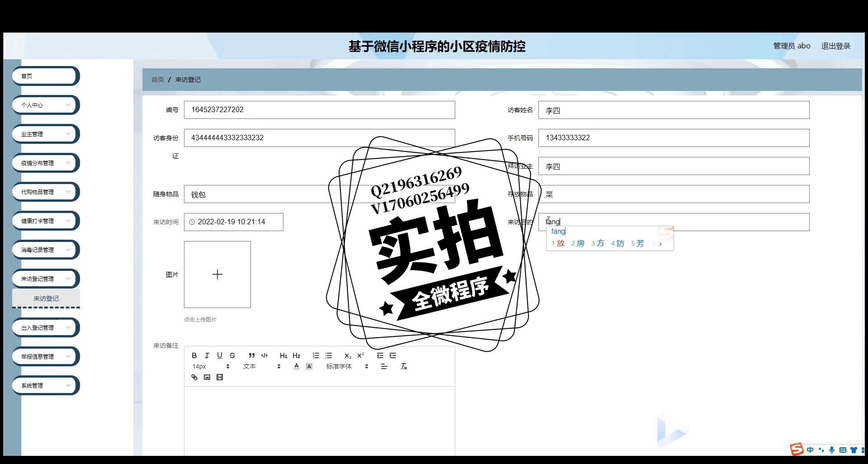Choose IME candidate 5 芳
The image size is (868, 464).
[637, 243]
